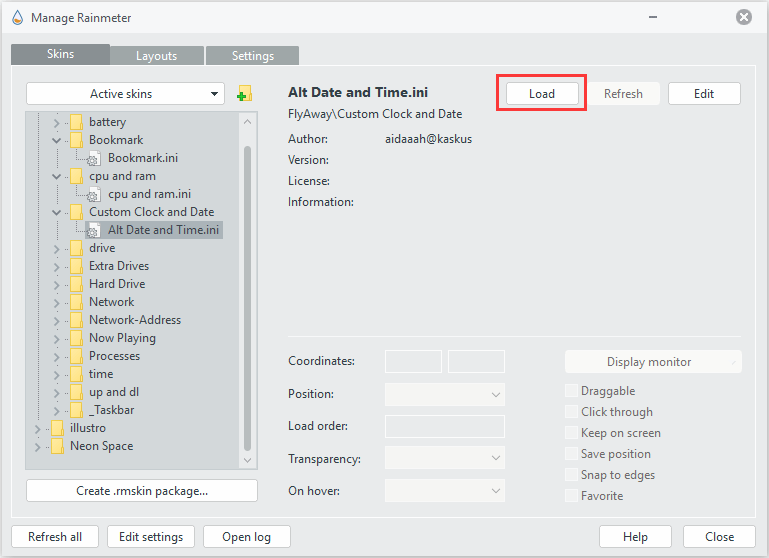This screenshot has height=558, width=769.
Task: Click the Edit button
Action: pos(704,94)
